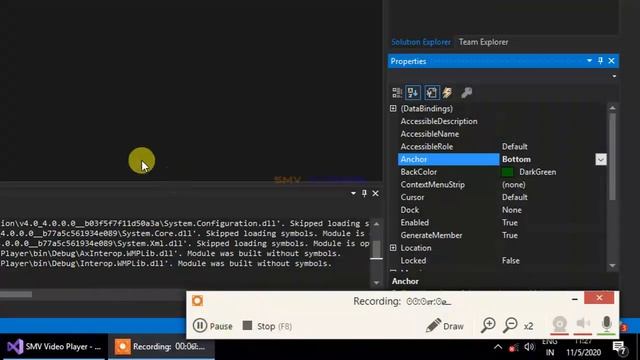Pin the Properties panel
This screenshot has height=360, width=640.
pos(600,61)
